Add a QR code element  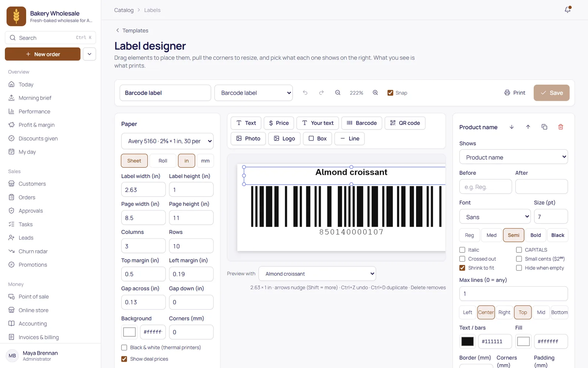tap(405, 123)
